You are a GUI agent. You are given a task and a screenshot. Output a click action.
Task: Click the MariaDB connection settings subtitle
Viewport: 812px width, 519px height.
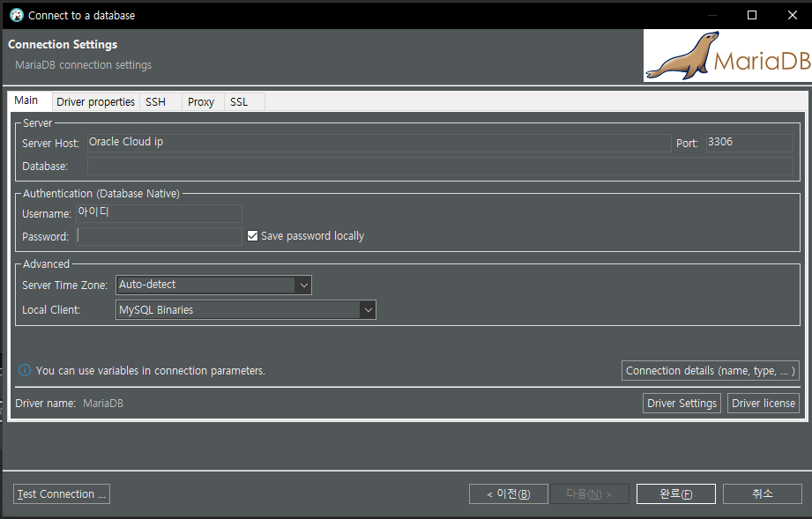pyautogui.click(x=84, y=65)
